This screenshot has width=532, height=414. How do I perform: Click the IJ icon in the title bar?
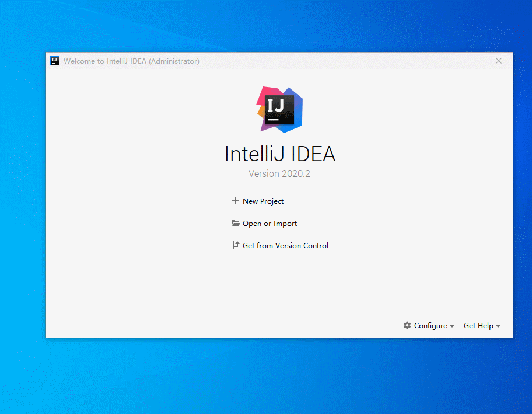(x=54, y=61)
